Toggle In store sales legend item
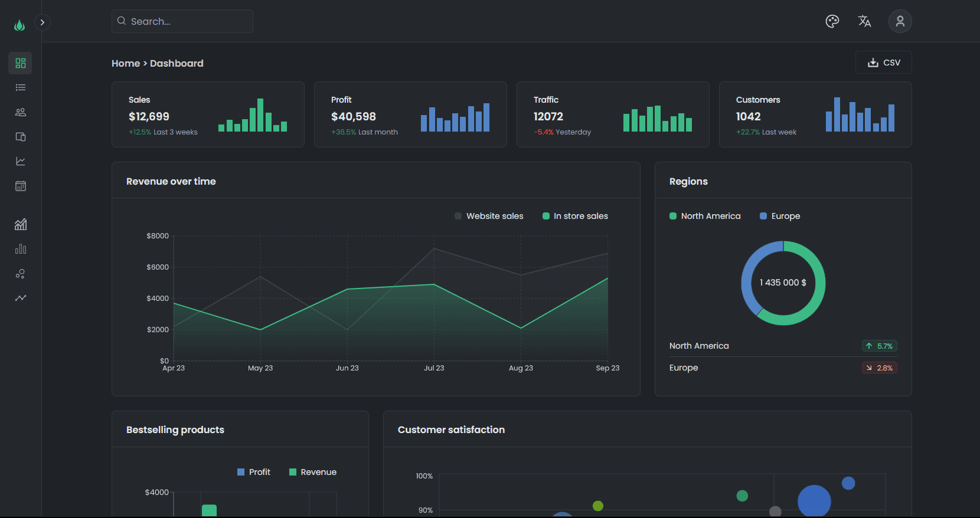Viewport: 980px width, 518px height. 575,216
